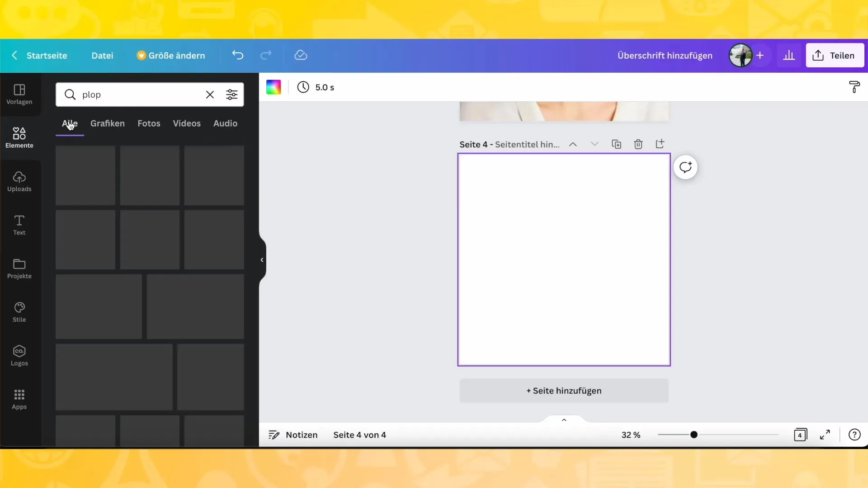
Task: Edit the Überschrift hinzufügen title
Action: click(x=665, y=56)
